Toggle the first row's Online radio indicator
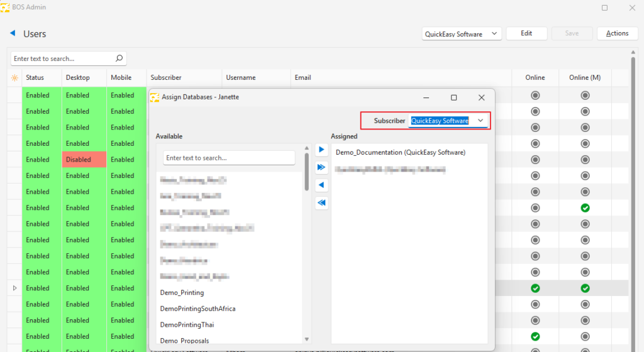 [535, 96]
